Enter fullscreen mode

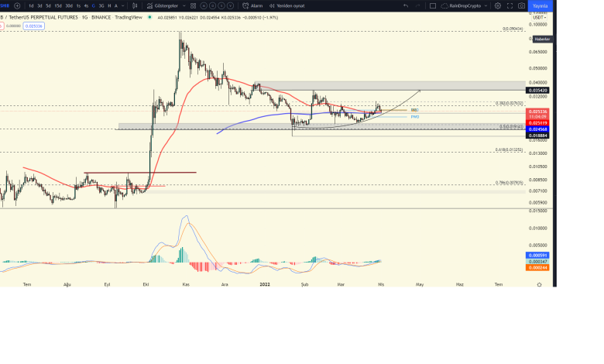tap(508, 5)
